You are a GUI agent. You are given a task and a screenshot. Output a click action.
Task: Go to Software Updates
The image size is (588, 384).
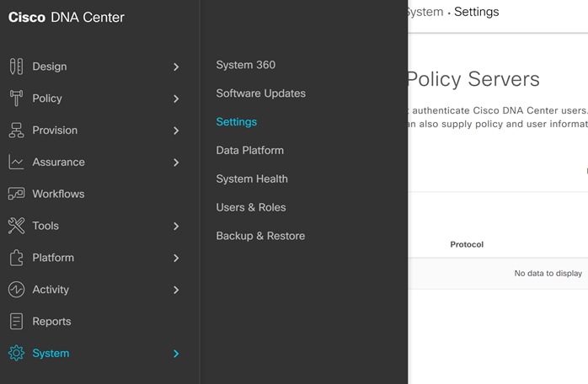click(x=260, y=93)
